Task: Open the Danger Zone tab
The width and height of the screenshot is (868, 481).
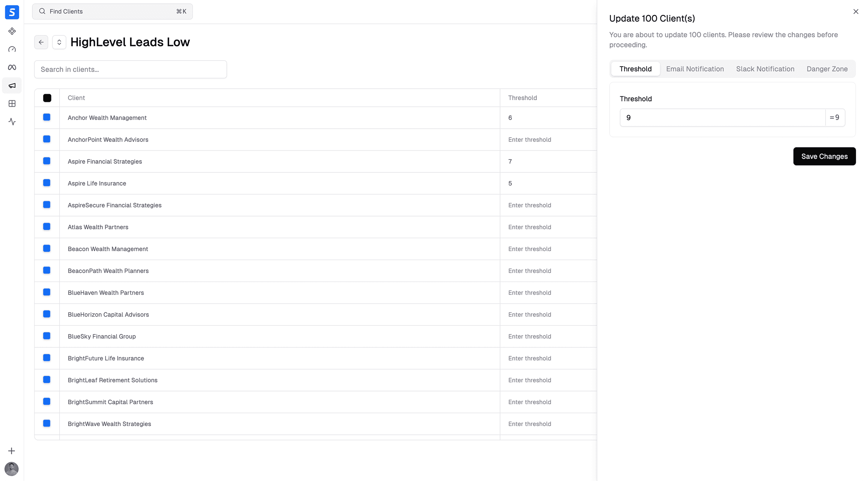Action: coord(827,69)
